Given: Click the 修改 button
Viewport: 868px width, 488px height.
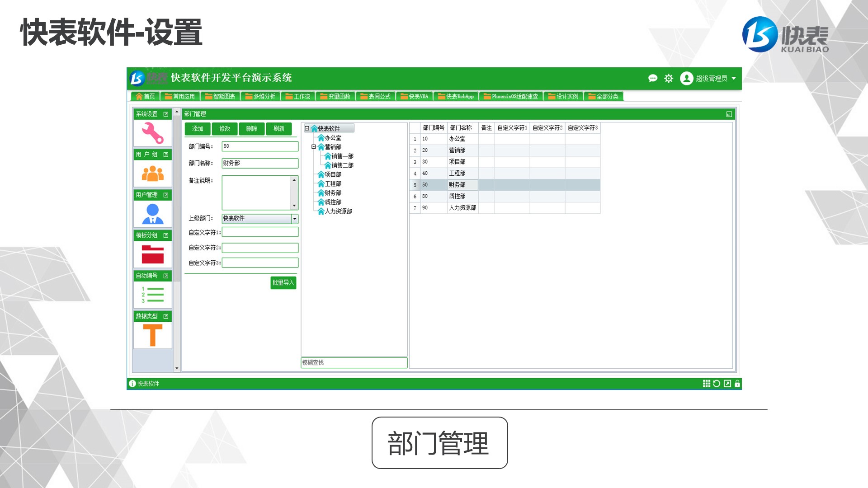Looking at the screenshot, I should tap(225, 129).
